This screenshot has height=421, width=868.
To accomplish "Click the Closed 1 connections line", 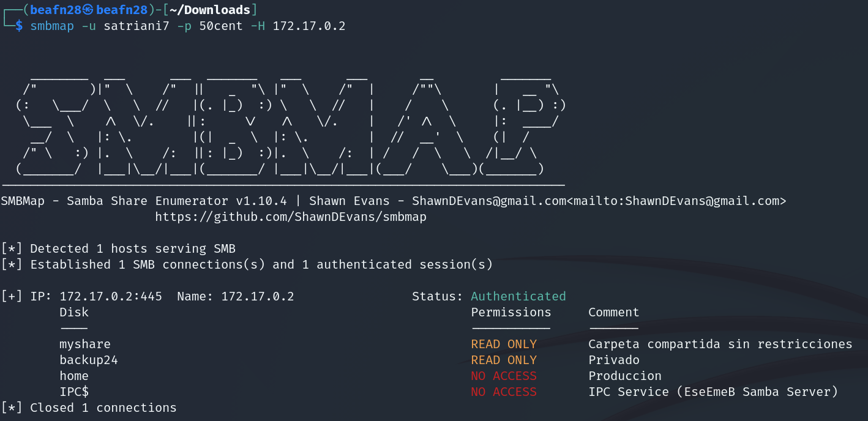I will click(x=89, y=408).
